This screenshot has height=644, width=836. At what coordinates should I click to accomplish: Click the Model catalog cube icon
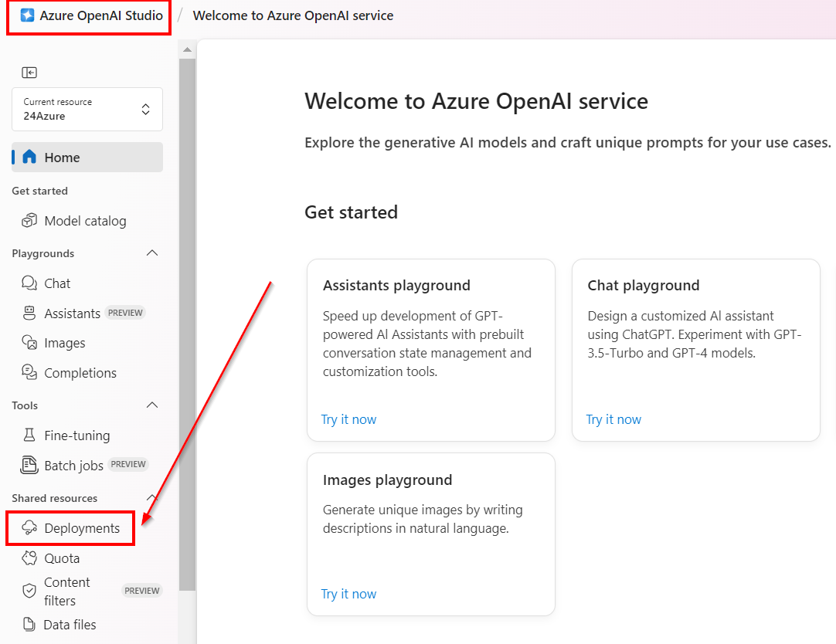(x=29, y=221)
